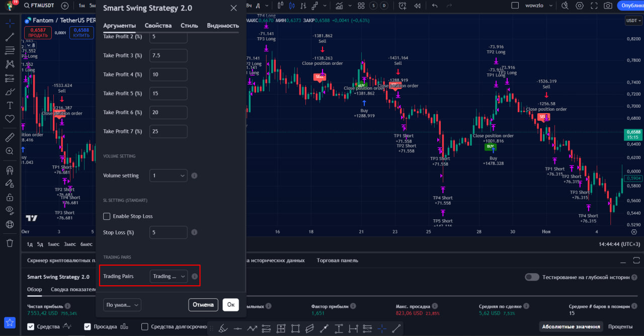The width and height of the screenshot is (644, 336).
Task: Open the USDT currency dropdown on price scale
Action: click(633, 21)
